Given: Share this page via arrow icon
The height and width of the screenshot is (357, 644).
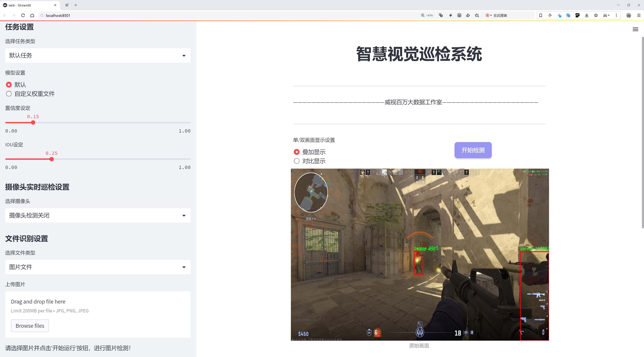Looking at the screenshot, I should point(468,15).
